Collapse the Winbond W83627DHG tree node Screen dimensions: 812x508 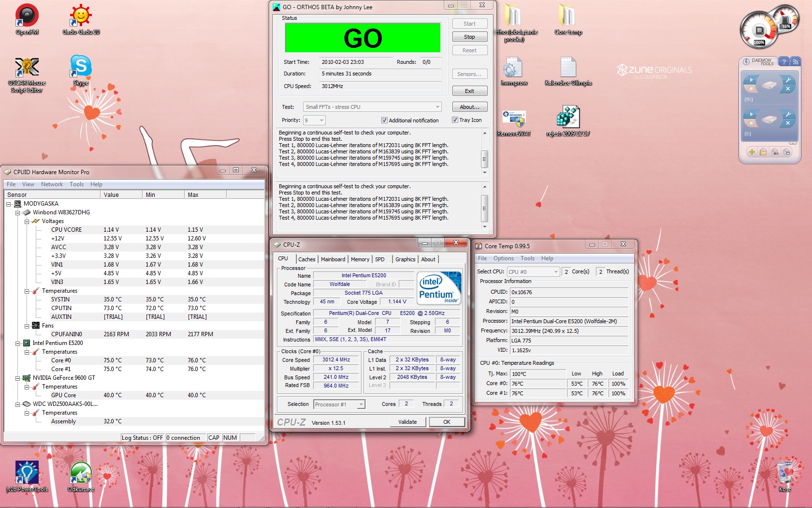tap(17, 212)
